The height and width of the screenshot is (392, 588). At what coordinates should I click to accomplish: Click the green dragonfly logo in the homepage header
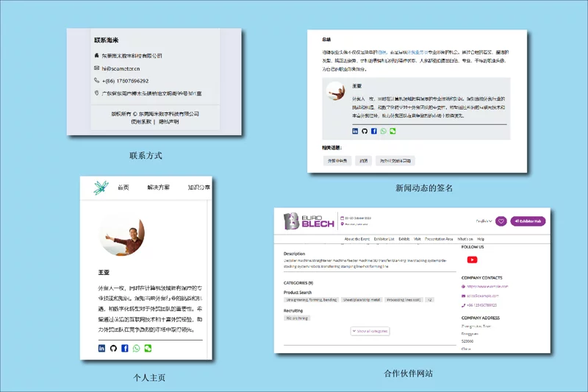tap(101, 188)
